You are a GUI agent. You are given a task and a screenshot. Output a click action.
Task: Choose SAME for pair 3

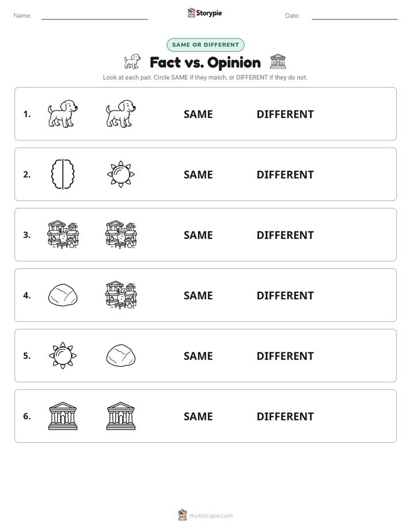click(x=198, y=235)
